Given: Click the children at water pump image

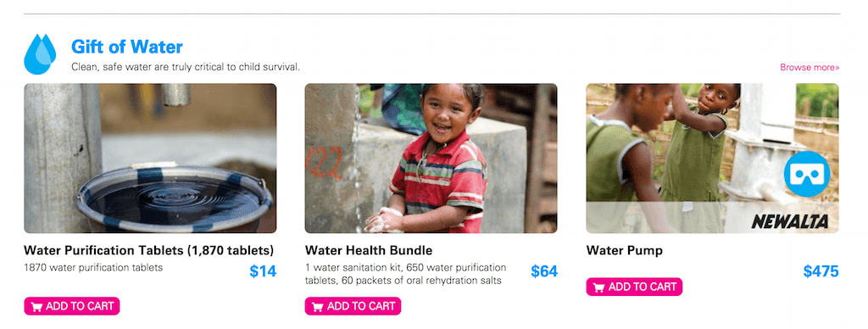Looking at the screenshot, I should point(712,159).
